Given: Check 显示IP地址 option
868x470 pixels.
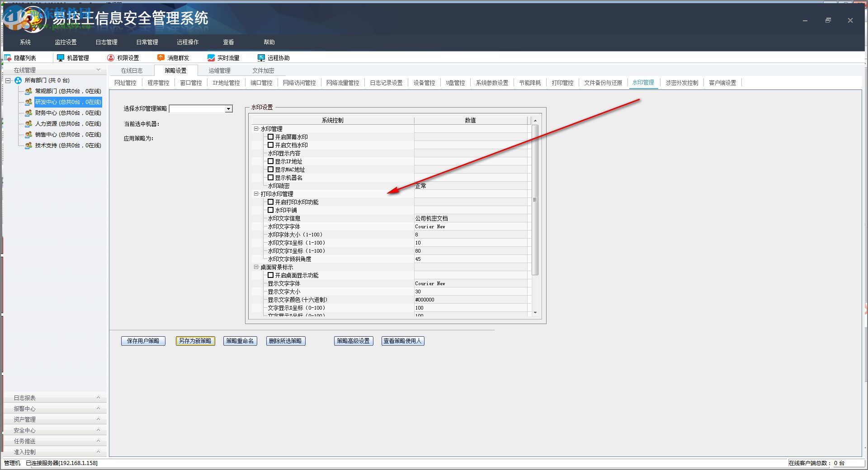Looking at the screenshot, I should point(270,161).
